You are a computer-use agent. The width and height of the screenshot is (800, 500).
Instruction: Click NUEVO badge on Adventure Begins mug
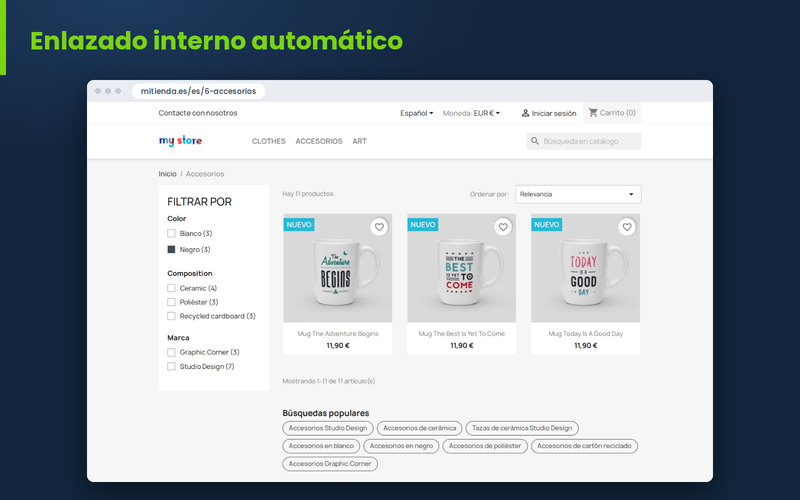299,224
